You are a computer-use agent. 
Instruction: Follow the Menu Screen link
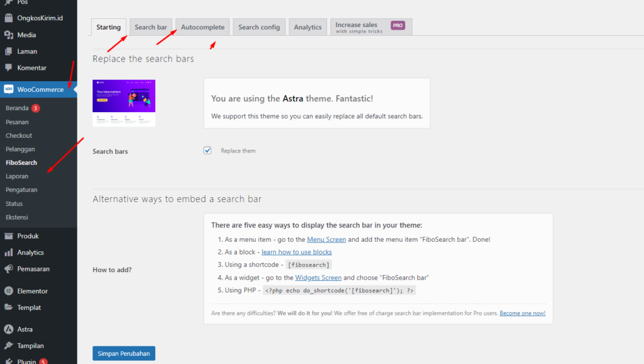[x=326, y=239]
